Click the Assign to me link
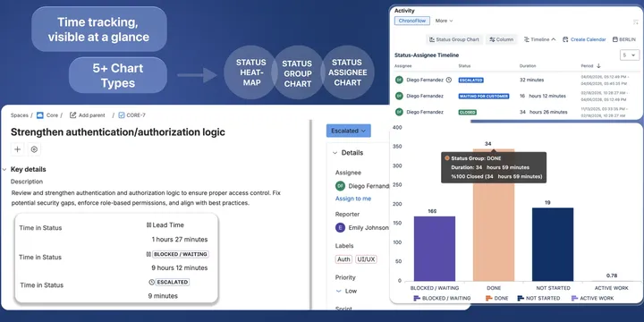The height and width of the screenshot is (322, 644). (x=353, y=199)
